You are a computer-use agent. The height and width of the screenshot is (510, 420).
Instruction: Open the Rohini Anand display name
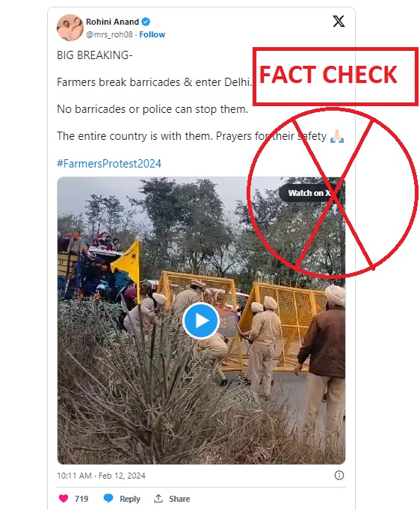click(x=112, y=22)
